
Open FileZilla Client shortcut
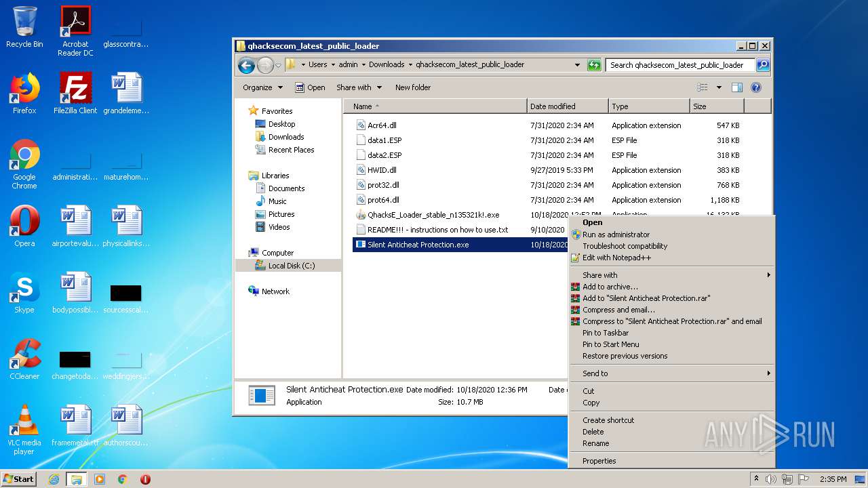(x=75, y=93)
